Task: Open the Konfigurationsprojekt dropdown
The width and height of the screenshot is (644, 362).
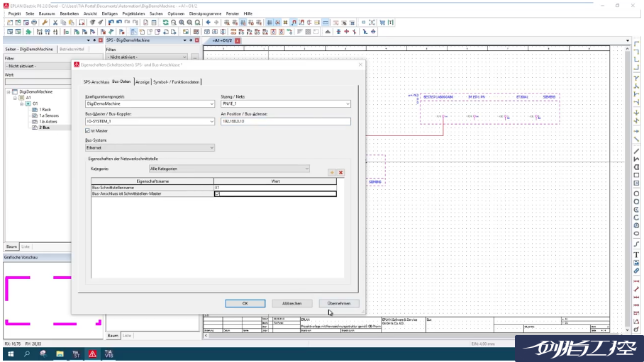Action: click(x=211, y=103)
